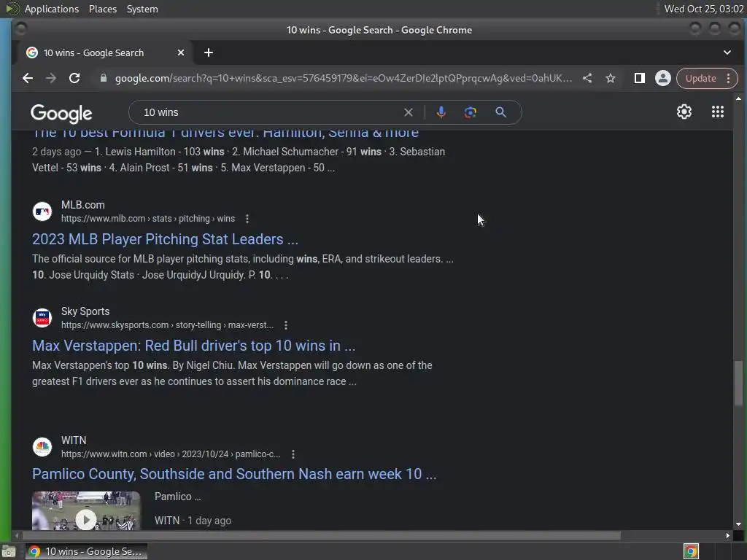Click the MLB.com site favicon
The image size is (747, 560).
pos(42,211)
